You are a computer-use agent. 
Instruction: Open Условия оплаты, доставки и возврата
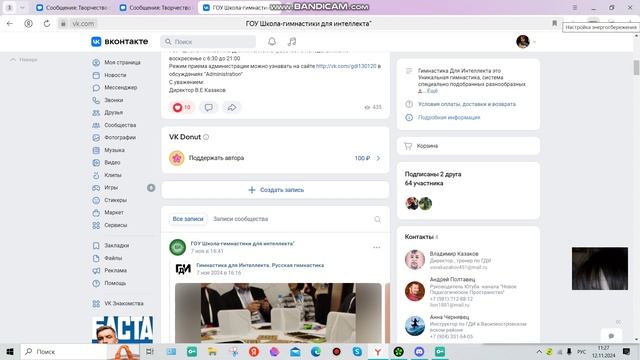(x=467, y=104)
